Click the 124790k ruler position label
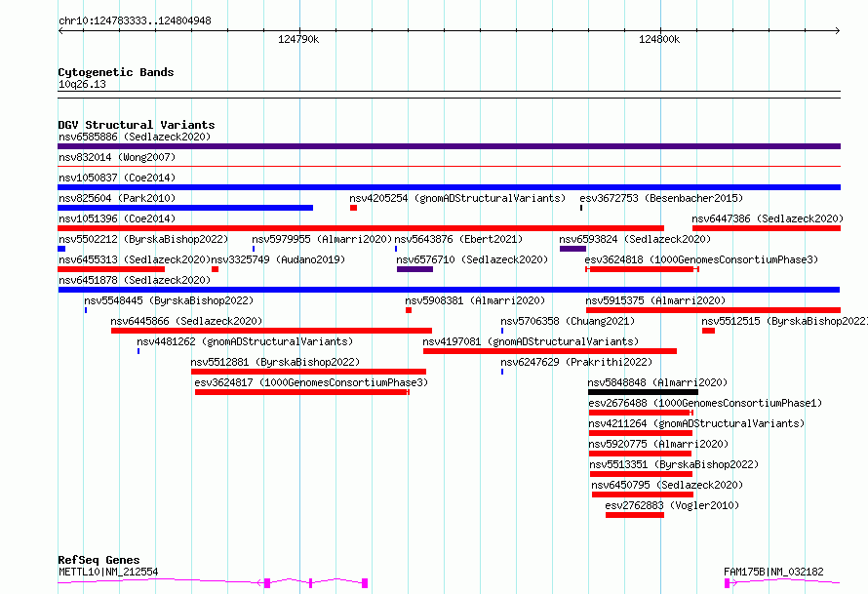Viewport: 868px width, 594px height. click(x=298, y=39)
